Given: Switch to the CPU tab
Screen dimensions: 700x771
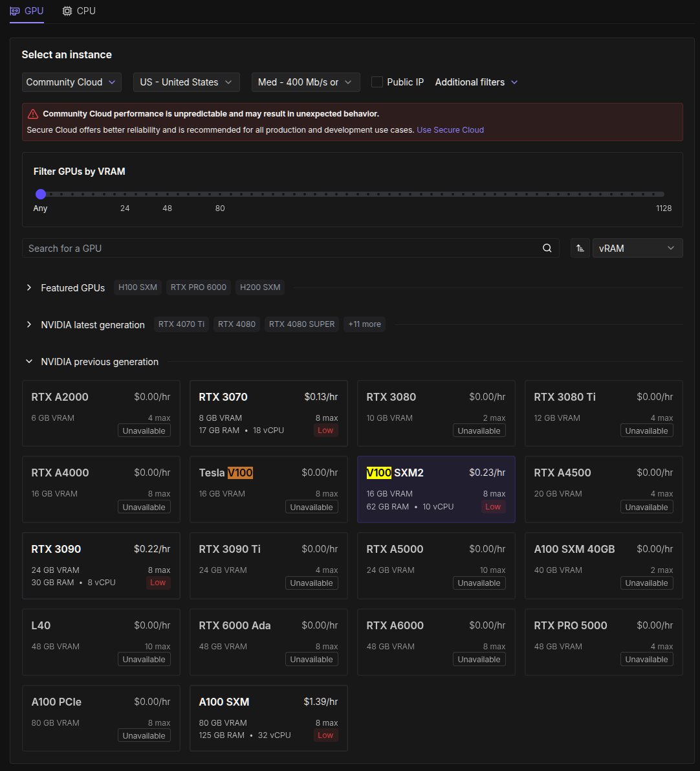Looking at the screenshot, I should pyautogui.click(x=79, y=11).
